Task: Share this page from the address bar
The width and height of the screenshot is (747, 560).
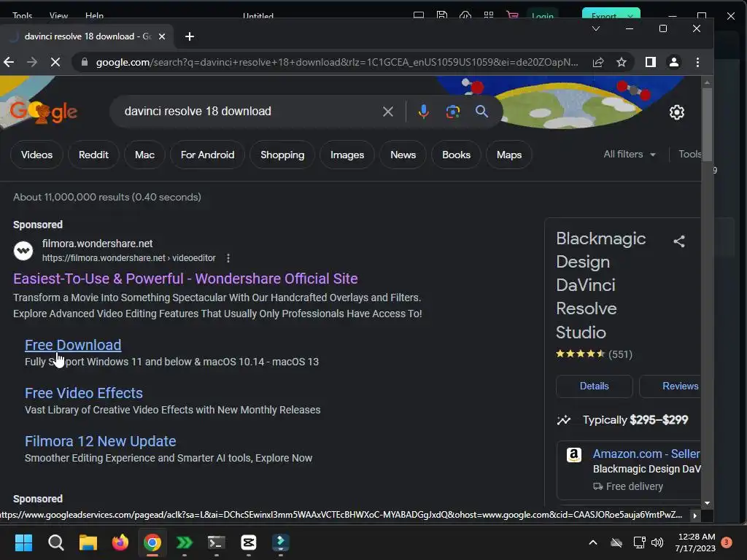Action: (598, 62)
